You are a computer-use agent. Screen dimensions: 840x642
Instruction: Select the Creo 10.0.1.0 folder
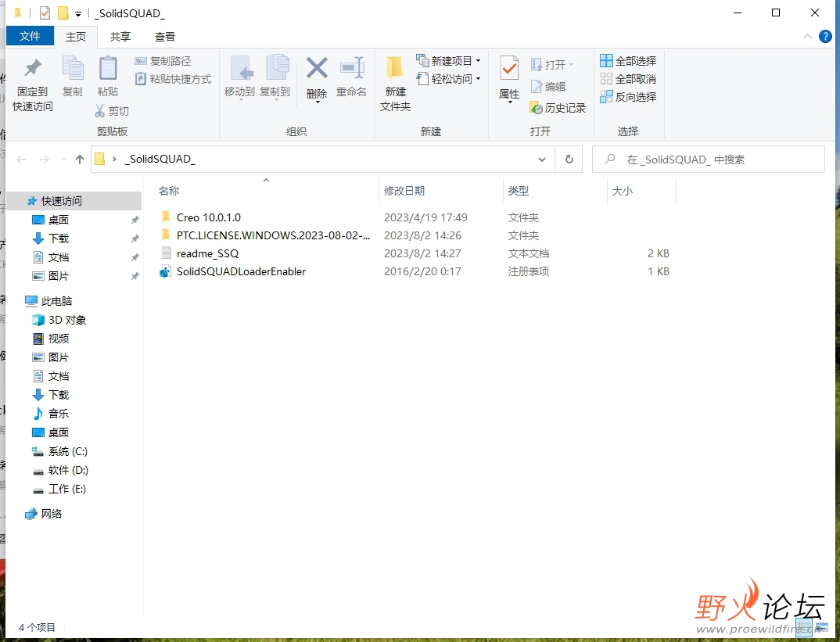[208, 217]
